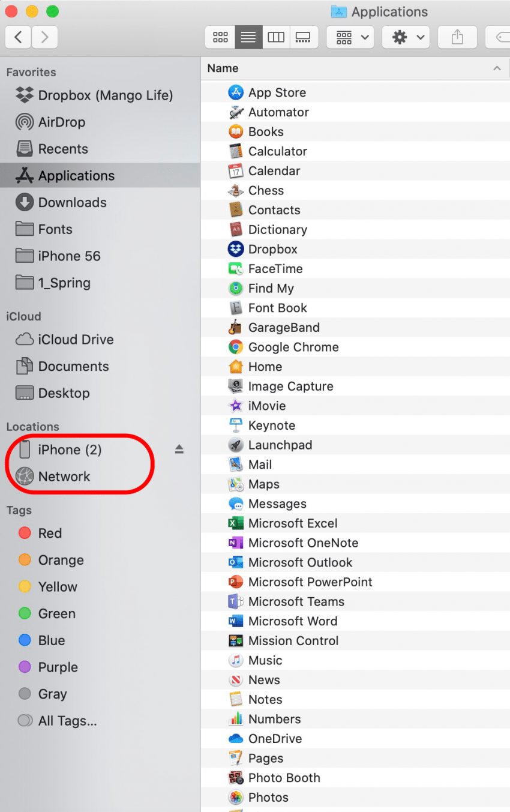The width and height of the screenshot is (510, 812).
Task: Open the group-by arrangement dropdown
Action: point(350,37)
